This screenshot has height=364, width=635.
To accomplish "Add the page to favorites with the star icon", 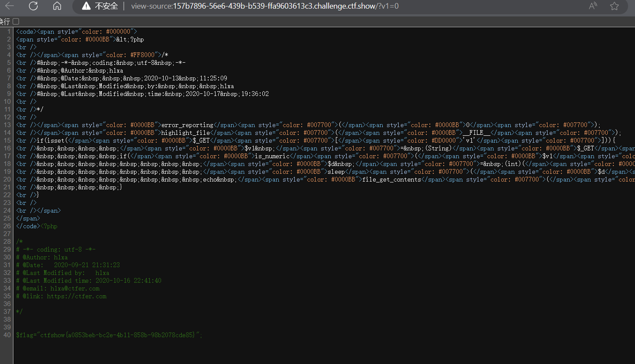I will tap(614, 6).
